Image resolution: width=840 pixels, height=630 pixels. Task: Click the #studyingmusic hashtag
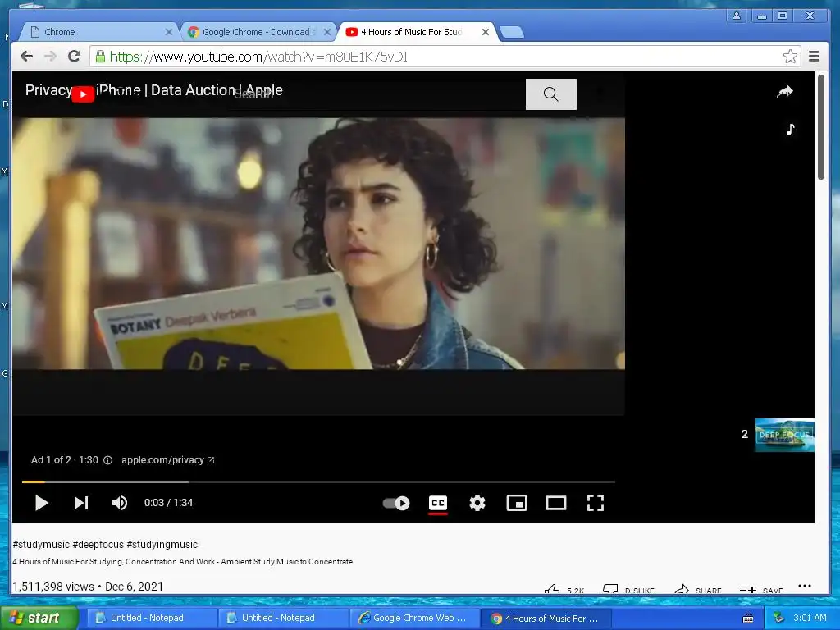coord(162,545)
